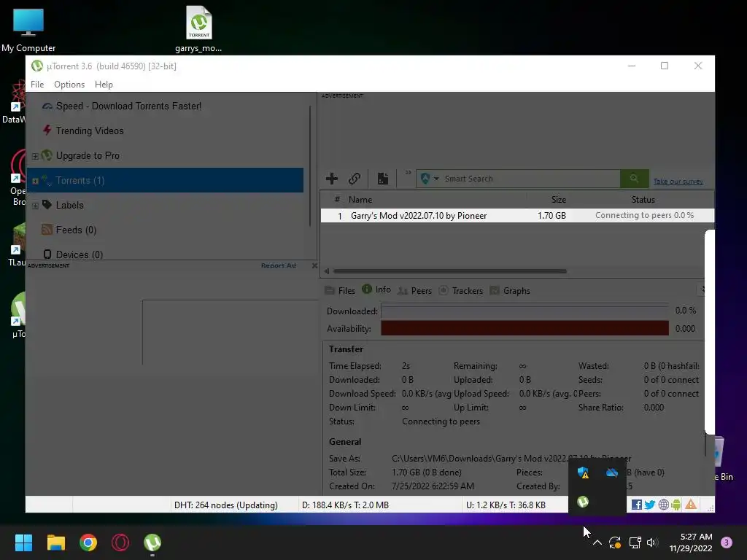747x560 pixels.
Task: Expand the Labels tree node
Action: click(35, 206)
